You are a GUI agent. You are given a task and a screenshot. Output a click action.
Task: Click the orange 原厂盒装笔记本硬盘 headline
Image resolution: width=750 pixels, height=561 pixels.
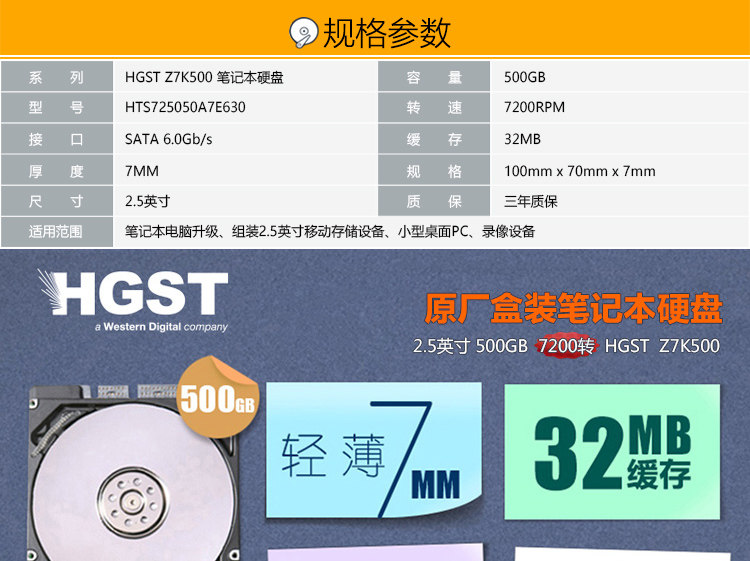coord(573,308)
